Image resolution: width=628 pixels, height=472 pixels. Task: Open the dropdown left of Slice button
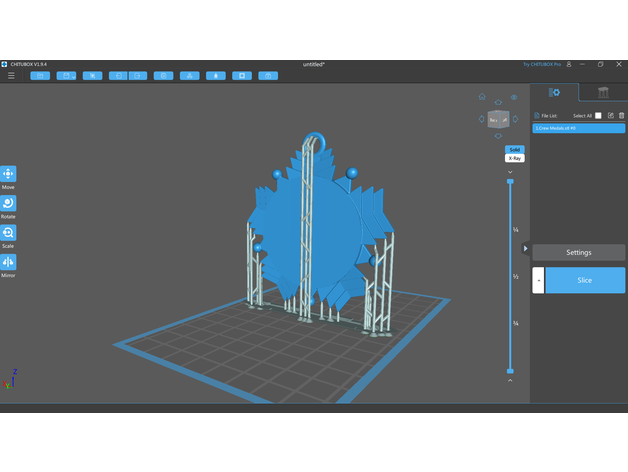538,280
